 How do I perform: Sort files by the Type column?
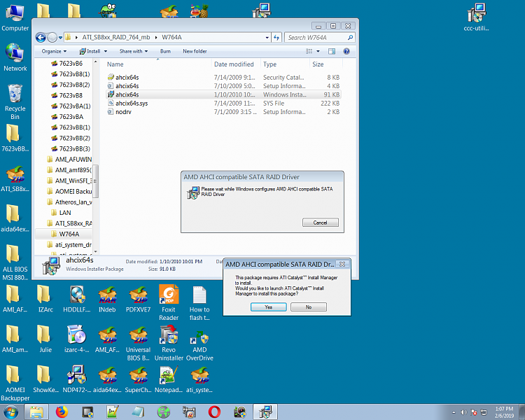285,64
